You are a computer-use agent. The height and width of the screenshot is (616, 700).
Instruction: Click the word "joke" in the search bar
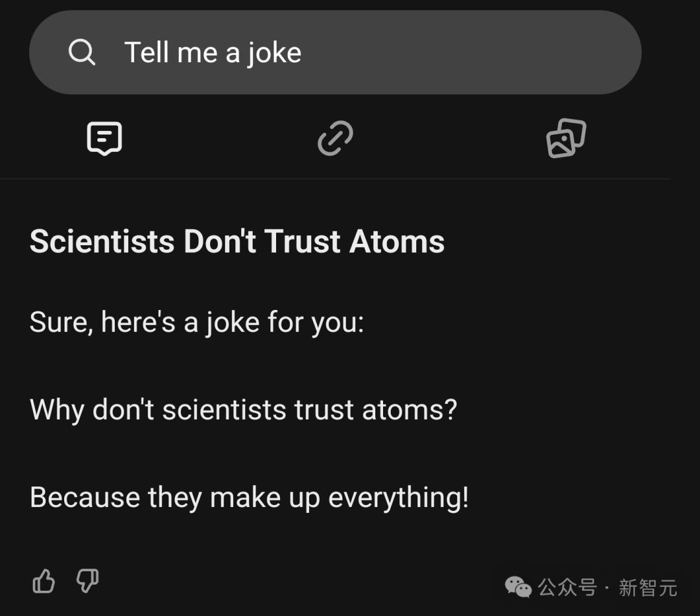point(274,53)
